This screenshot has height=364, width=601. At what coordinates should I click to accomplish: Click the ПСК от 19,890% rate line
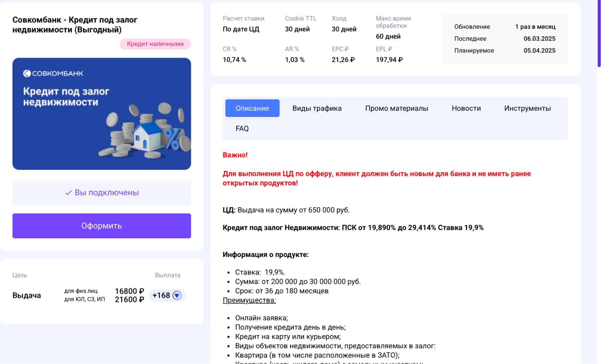click(353, 228)
